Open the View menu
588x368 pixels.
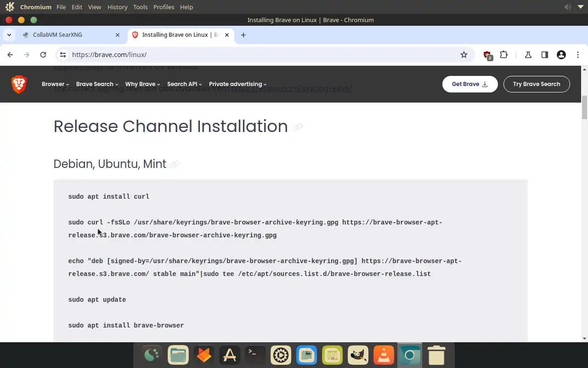[x=95, y=7]
